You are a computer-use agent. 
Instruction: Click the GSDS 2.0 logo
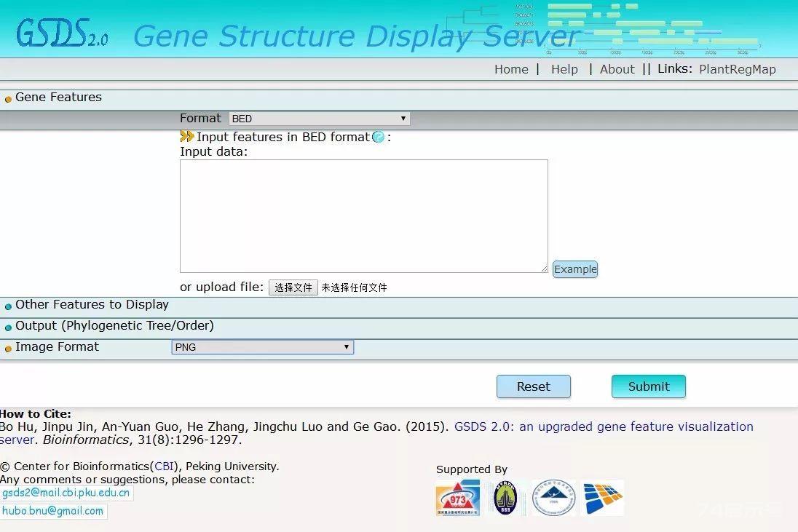(62, 33)
